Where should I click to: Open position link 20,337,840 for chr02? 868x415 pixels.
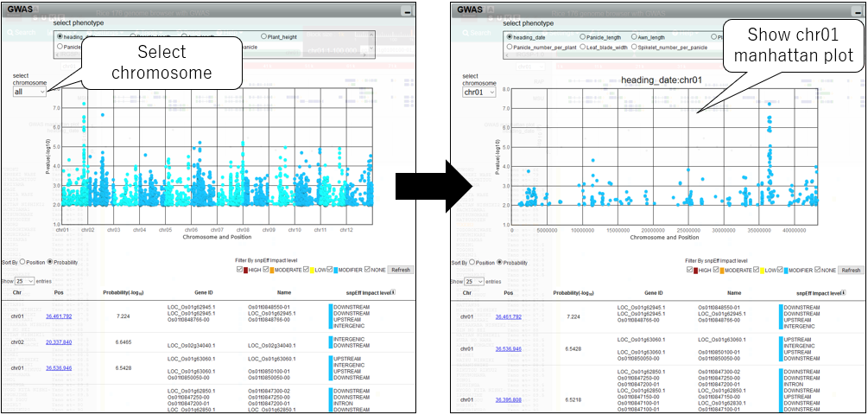[x=59, y=342]
